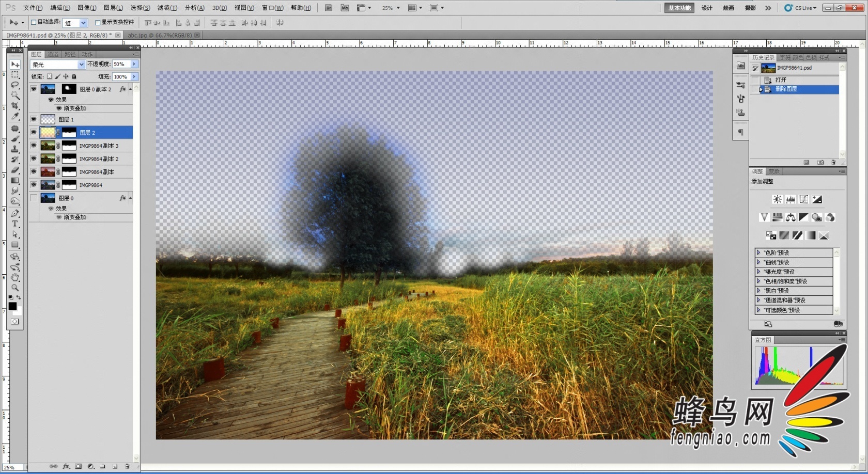Open collapsed Paragraph panel icon
This screenshot has height=474, width=868.
pos(740,133)
